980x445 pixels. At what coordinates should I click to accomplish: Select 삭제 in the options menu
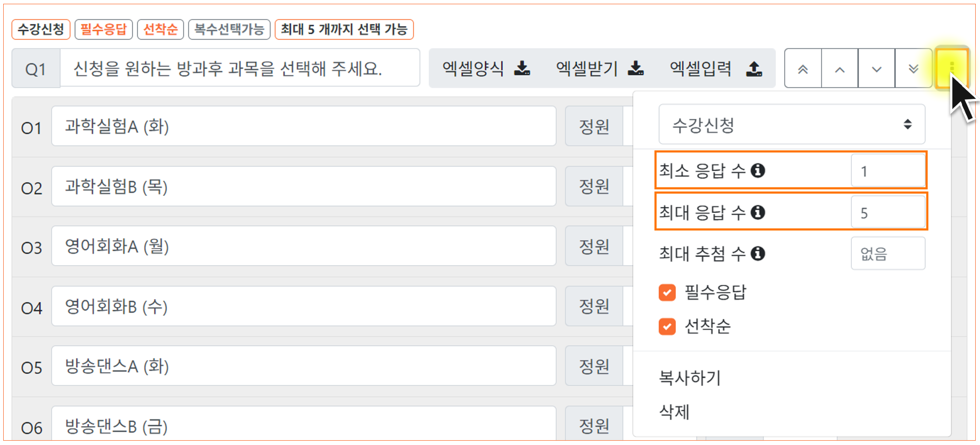point(674,411)
